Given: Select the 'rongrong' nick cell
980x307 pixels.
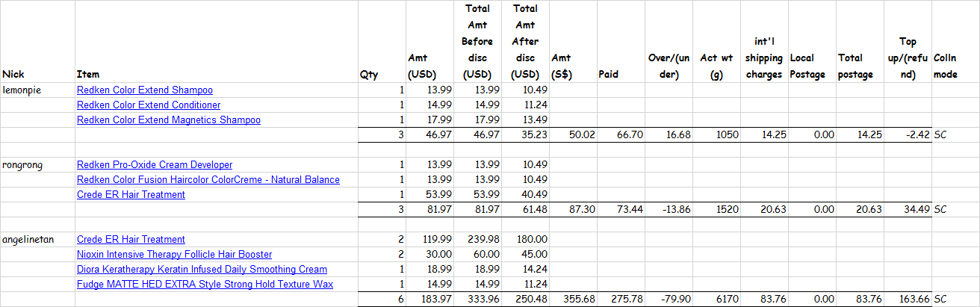Looking at the screenshot, I should (x=37, y=164).
